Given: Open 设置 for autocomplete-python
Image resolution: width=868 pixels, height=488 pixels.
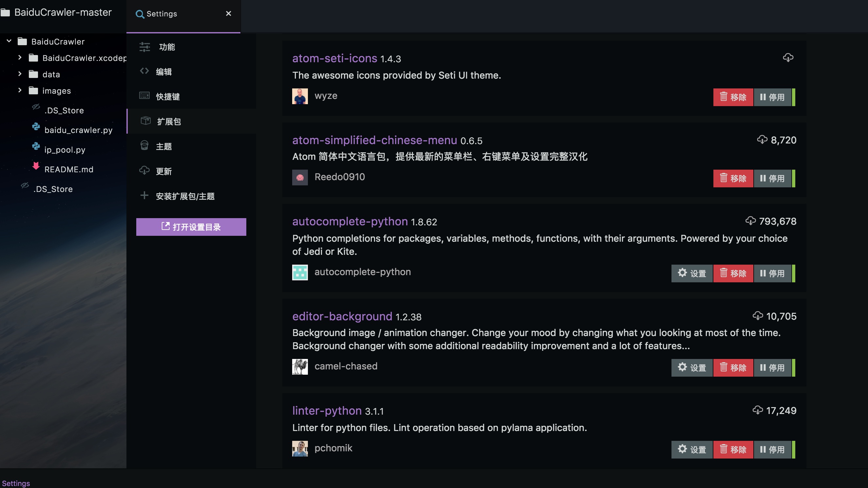Looking at the screenshot, I should [x=692, y=274].
